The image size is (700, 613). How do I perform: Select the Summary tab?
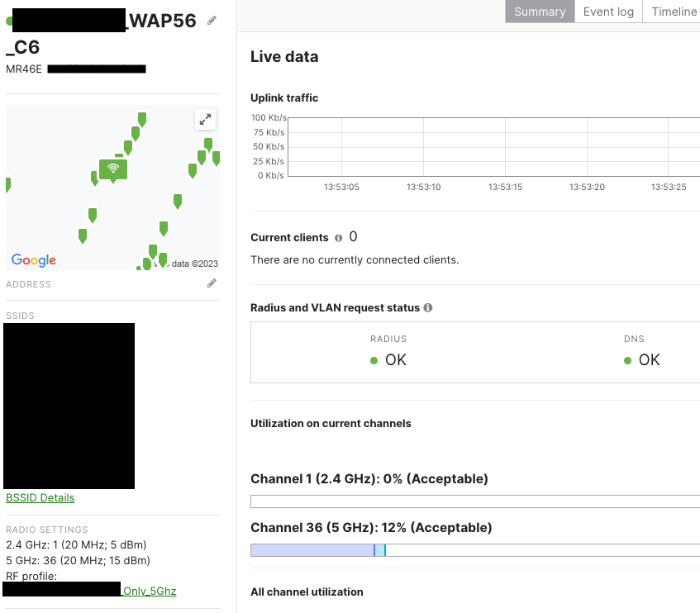pyautogui.click(x=539, y=12)
